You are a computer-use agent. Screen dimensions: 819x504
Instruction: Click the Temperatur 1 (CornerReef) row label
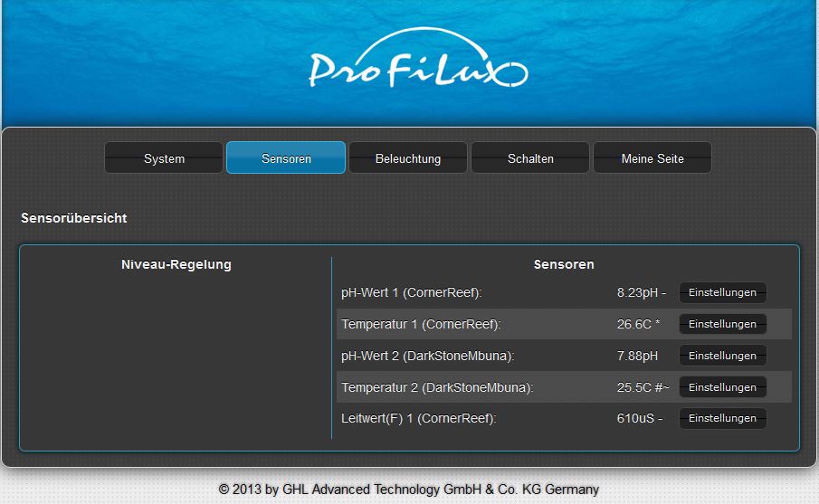(421, 324)
